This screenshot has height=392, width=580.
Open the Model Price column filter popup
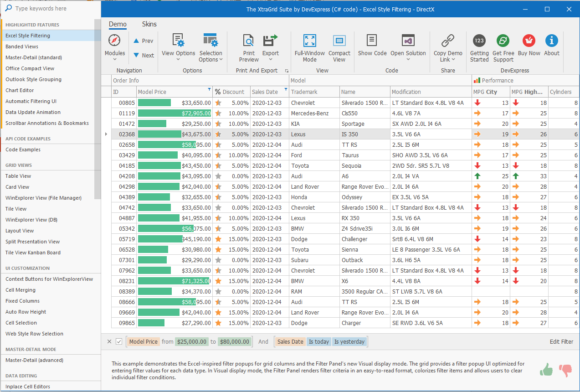click(x=209, y=89)
